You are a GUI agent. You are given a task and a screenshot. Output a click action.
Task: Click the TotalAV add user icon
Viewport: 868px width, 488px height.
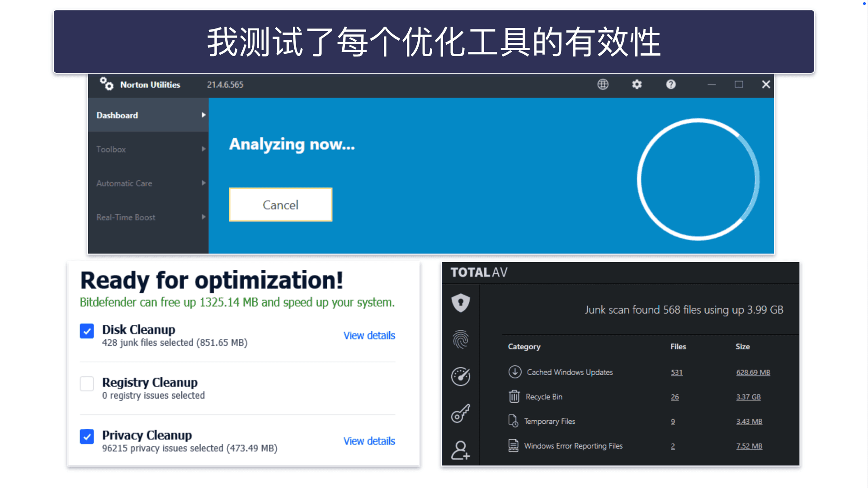461,450
